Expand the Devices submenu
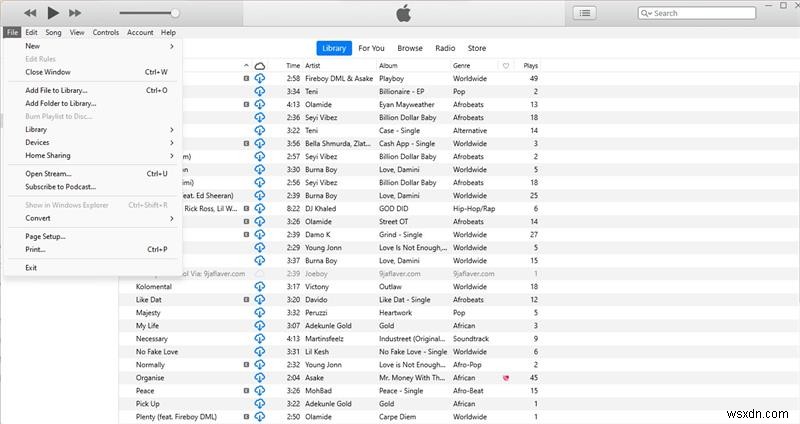This screenshot has height=424, width=800. (93, 142)
